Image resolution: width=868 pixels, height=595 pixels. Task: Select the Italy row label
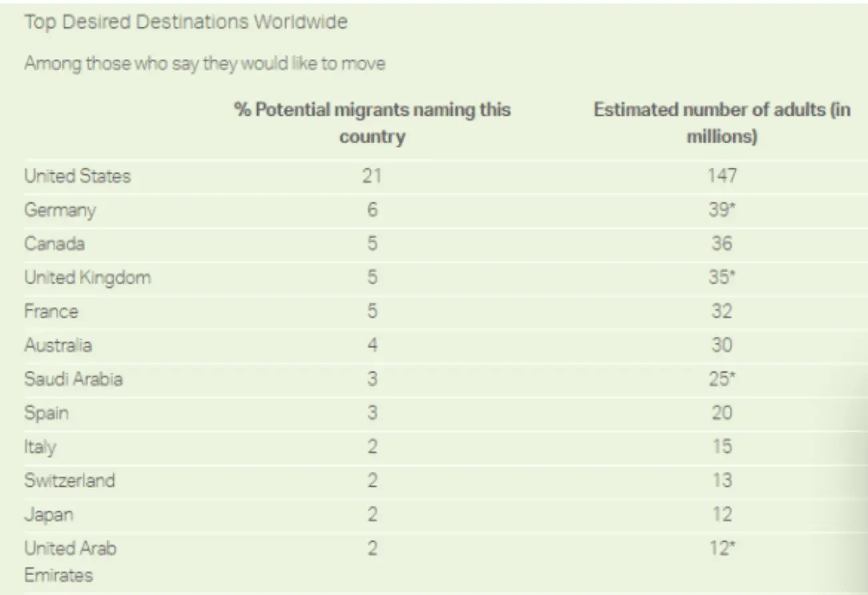40,447
